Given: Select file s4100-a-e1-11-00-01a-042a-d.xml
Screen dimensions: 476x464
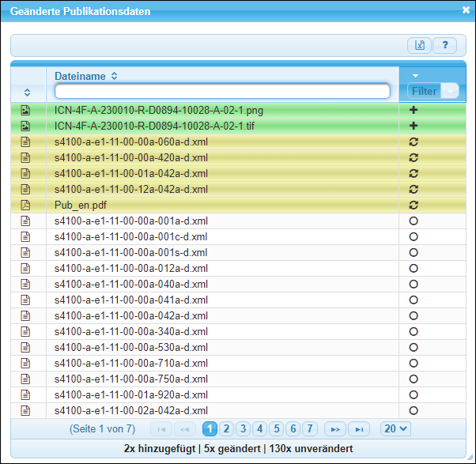Looking at the screenshot, I should click(x=131, y=173).
